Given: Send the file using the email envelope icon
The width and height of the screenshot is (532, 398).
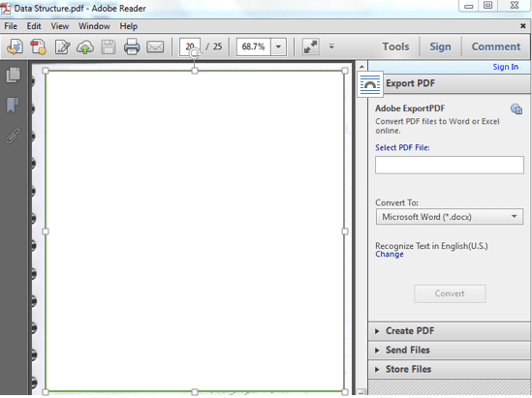Looking at the screenshot, I should 155,46.
